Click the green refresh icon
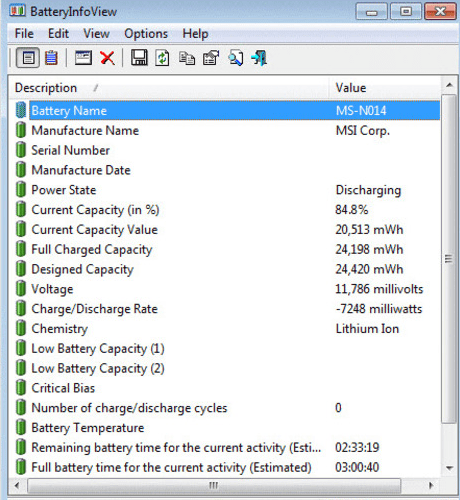 162,58
